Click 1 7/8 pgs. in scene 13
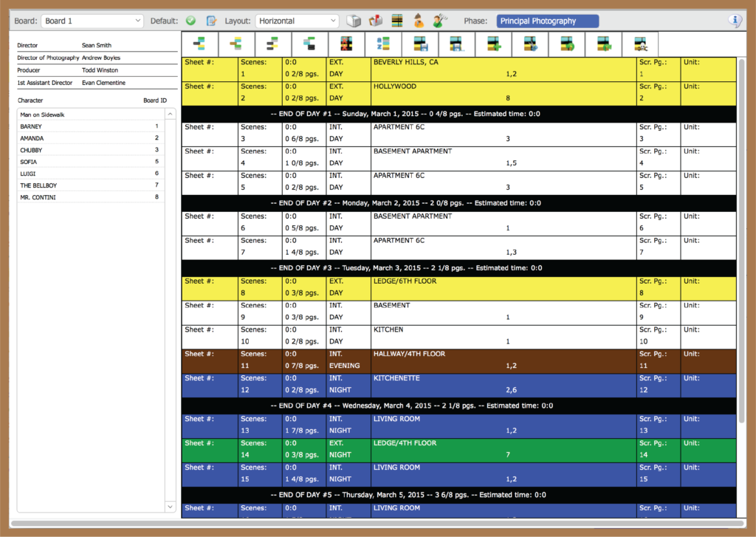The height and width of the screenshot is (537, 756). coord(302,431)
